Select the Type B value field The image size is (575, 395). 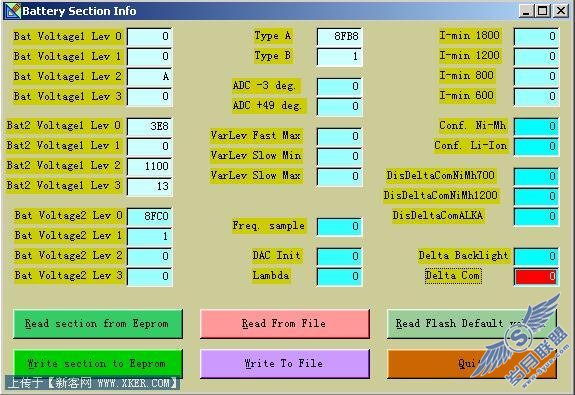[x=340, y=56]
